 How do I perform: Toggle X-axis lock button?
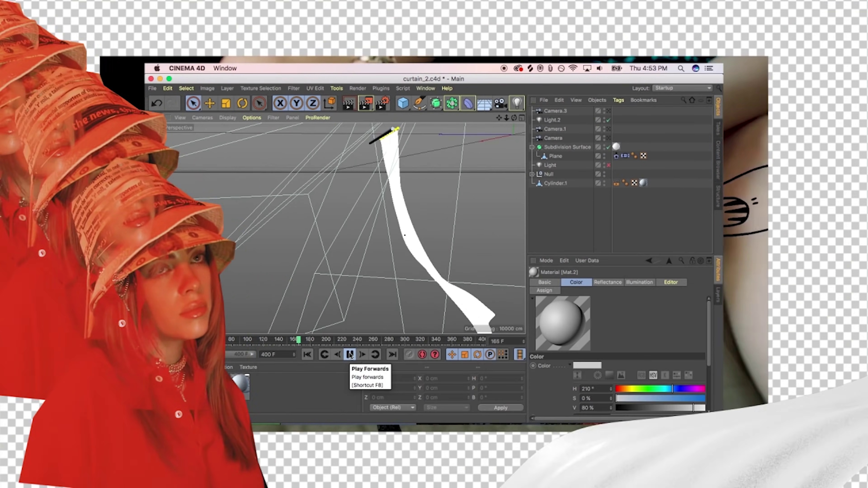[280, 103]
